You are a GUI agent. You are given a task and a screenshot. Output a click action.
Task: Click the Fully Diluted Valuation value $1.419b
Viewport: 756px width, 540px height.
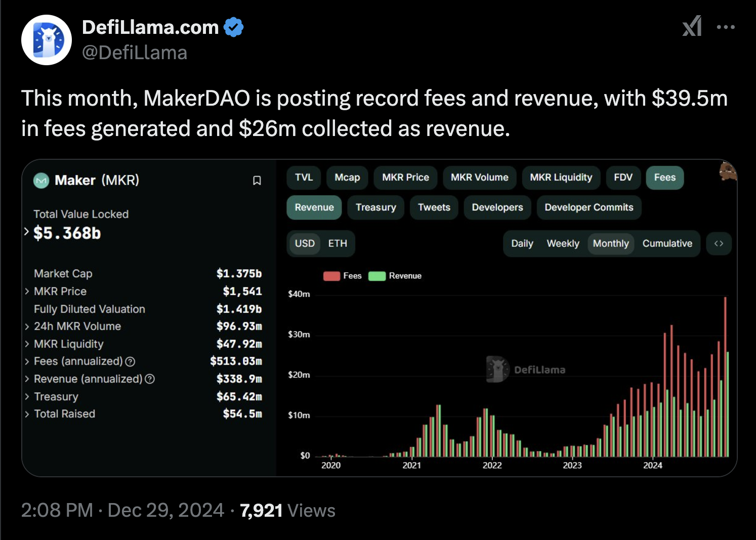click(x=239, y=309)
